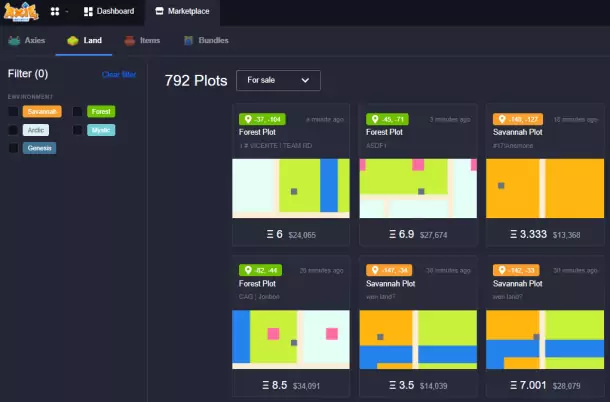Click the green -37, -104 location badge
Screen dimensions: 610x402
point(262,118)
